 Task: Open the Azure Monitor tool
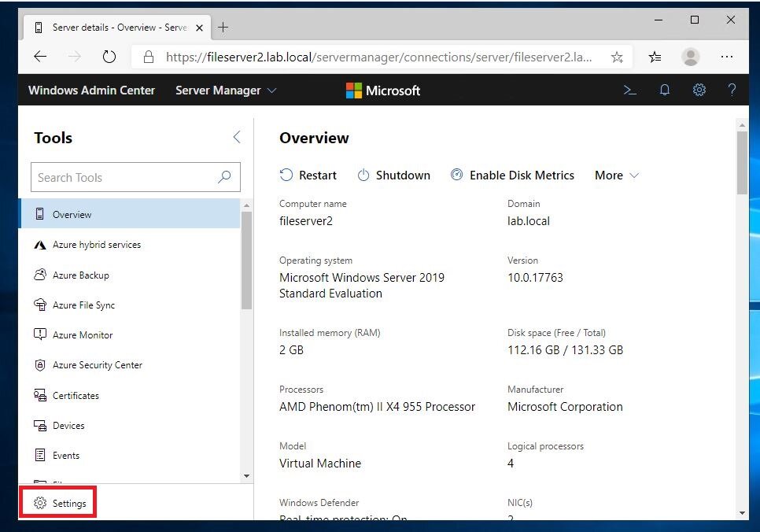(x=129, y=334)
